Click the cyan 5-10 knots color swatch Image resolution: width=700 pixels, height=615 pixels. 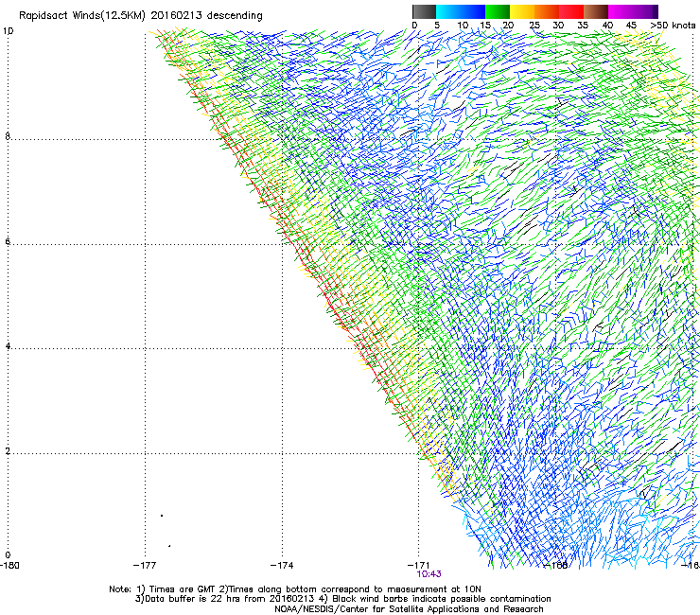[x=448, y=11]
